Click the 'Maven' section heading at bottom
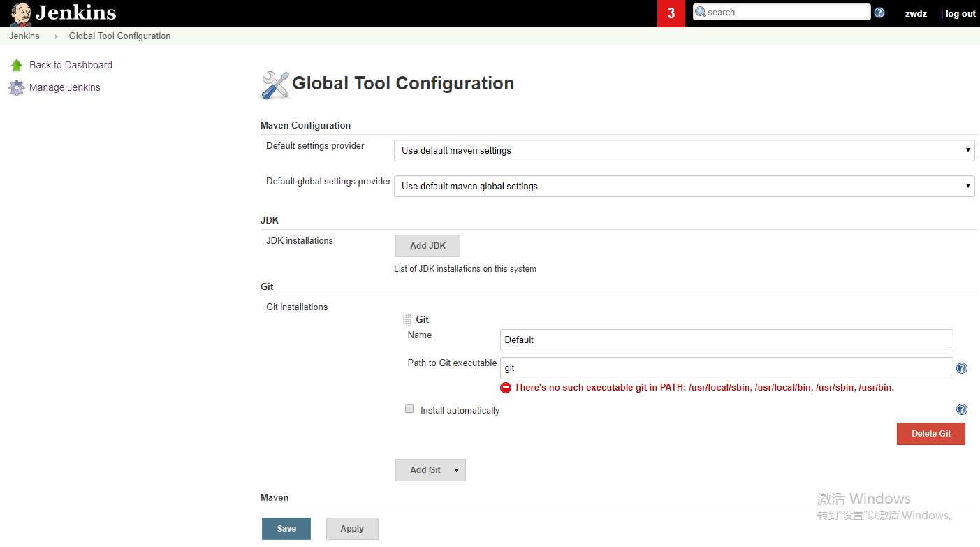This screenshot has width=980, height=547. (275, 498)
